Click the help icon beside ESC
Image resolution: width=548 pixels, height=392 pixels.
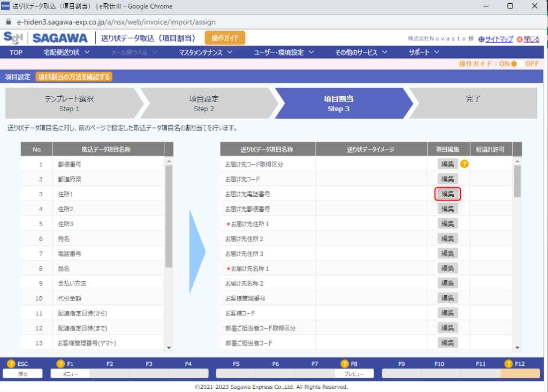[x=11, y=364]
